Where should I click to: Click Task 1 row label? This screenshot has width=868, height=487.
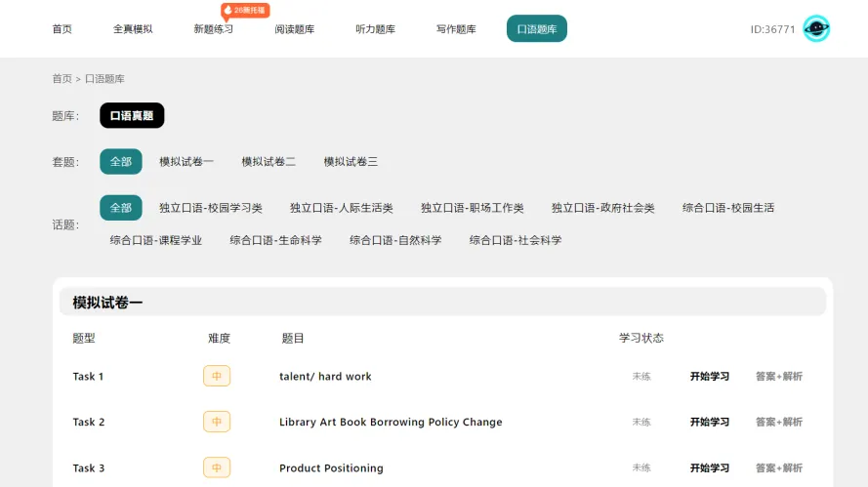(88, 377)
